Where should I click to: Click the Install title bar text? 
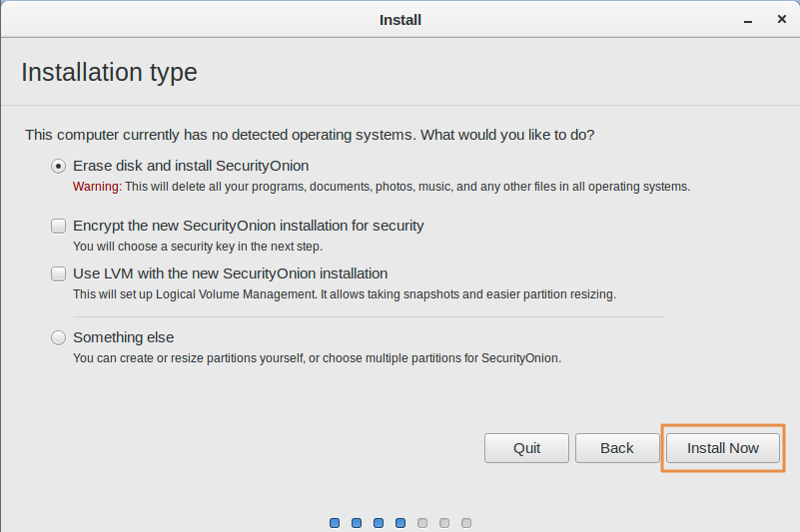coord(400,20)
